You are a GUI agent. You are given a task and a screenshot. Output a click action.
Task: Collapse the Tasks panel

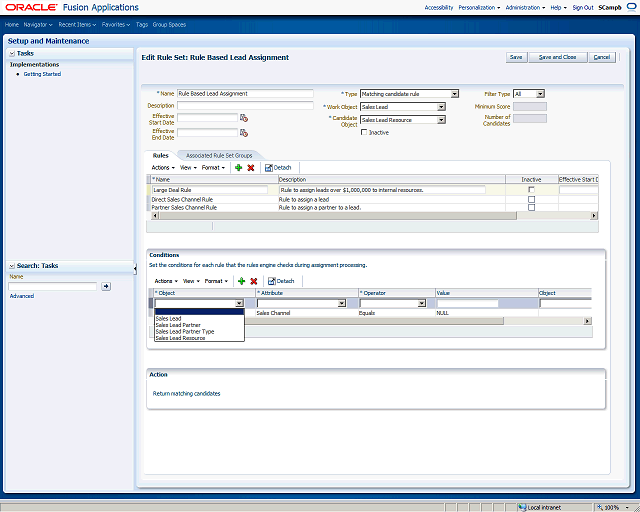tap(12, 53)
